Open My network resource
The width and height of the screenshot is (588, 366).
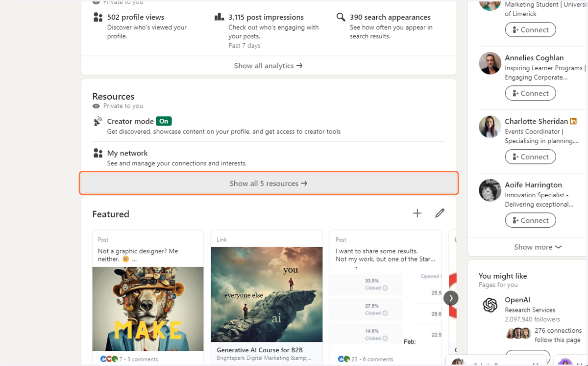coord(127,153)
